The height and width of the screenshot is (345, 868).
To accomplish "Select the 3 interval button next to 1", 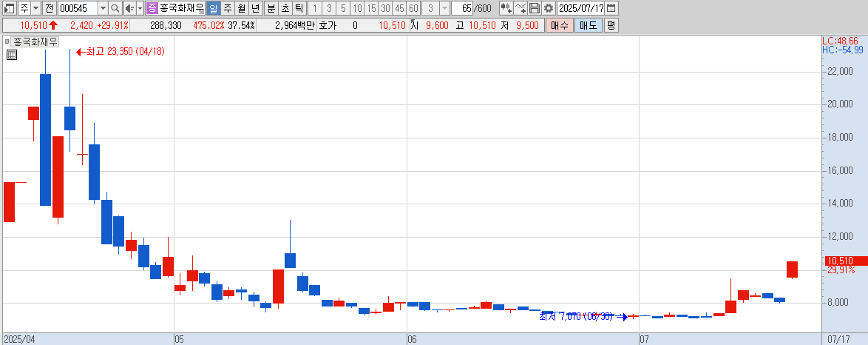I will [329, 8].
